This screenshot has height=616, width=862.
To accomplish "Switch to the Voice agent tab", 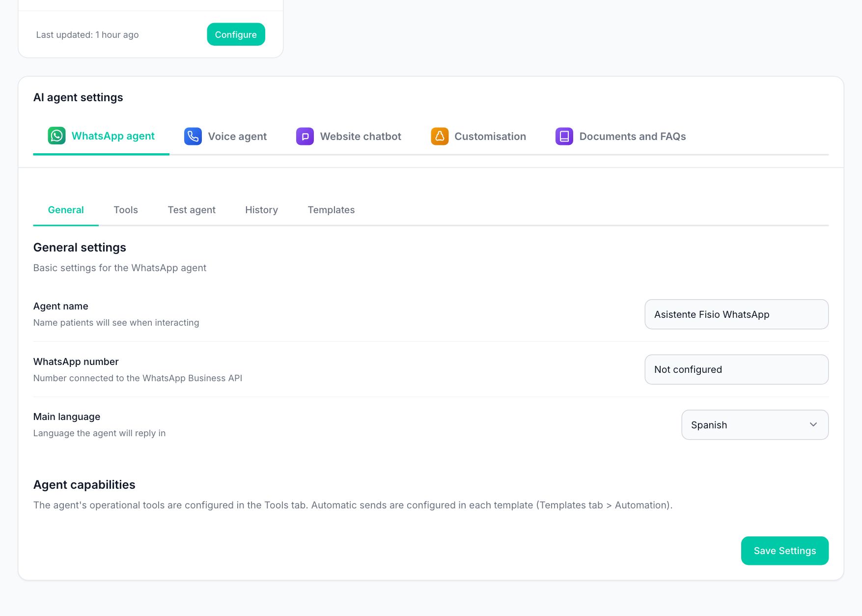I will coord(225,136).
